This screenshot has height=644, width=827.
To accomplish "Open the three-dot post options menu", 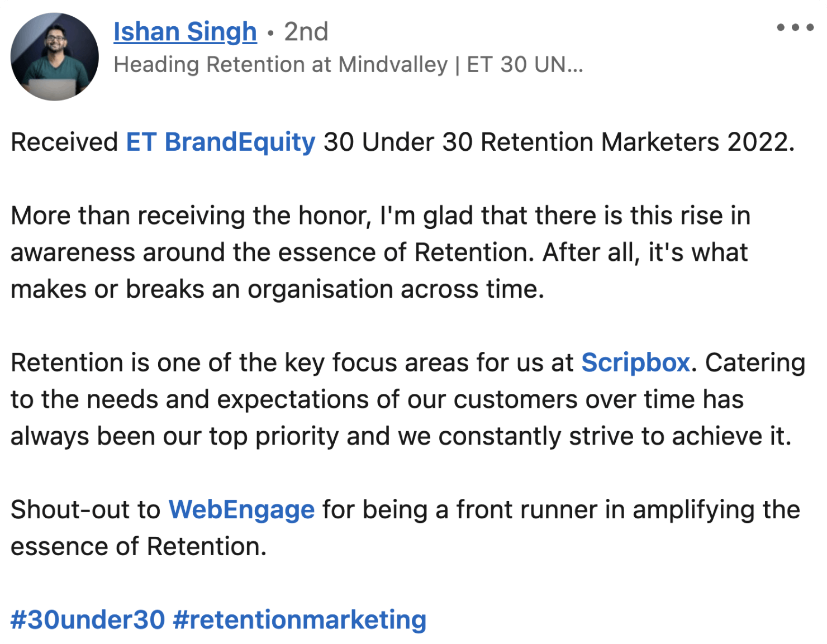I will (795, 27).
